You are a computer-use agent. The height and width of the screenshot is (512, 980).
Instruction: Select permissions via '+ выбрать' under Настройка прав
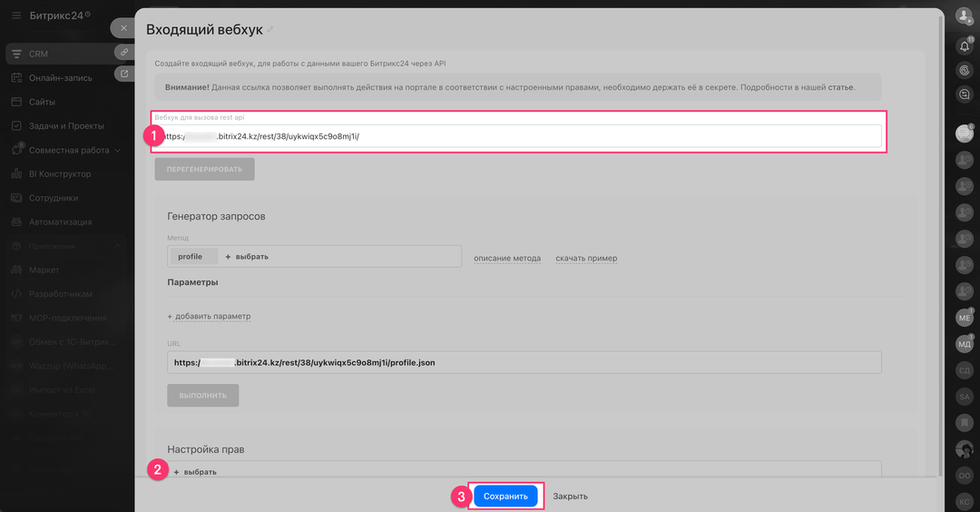(x=195, y=472)
